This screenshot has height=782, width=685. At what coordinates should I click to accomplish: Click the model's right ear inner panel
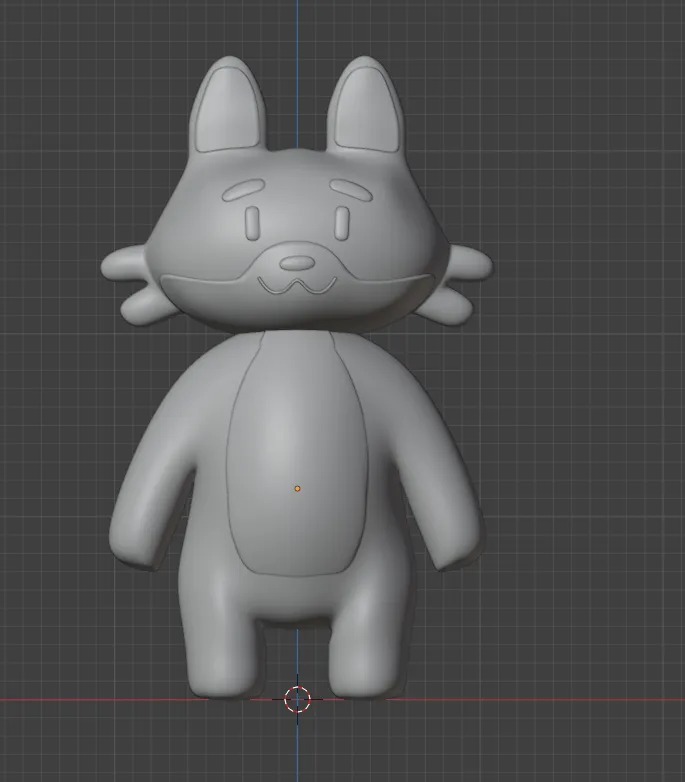coord(366,110)
